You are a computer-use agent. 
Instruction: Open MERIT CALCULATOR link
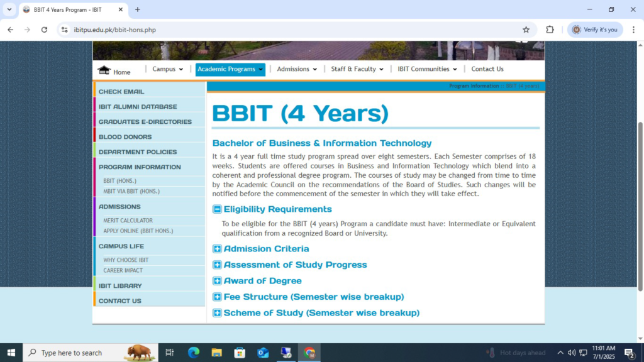tap(128, 221)
